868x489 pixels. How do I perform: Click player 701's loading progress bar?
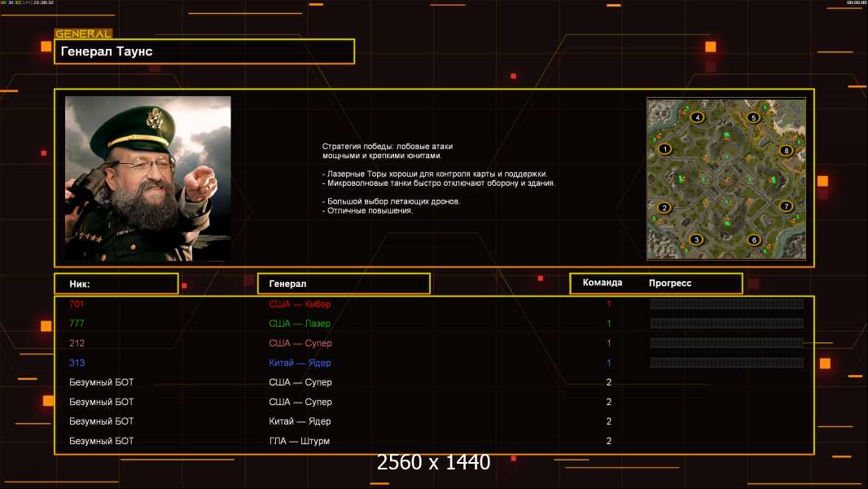[x=726, y=304]
